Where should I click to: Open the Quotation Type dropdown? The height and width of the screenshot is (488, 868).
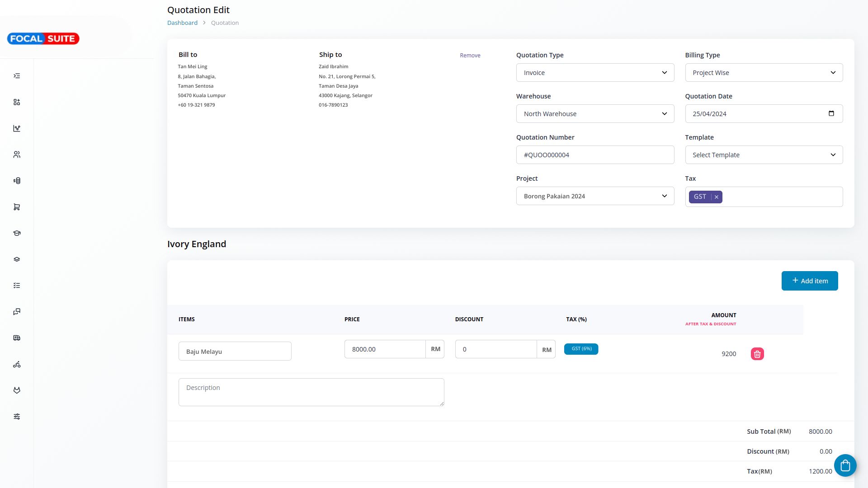pos(595,73)
